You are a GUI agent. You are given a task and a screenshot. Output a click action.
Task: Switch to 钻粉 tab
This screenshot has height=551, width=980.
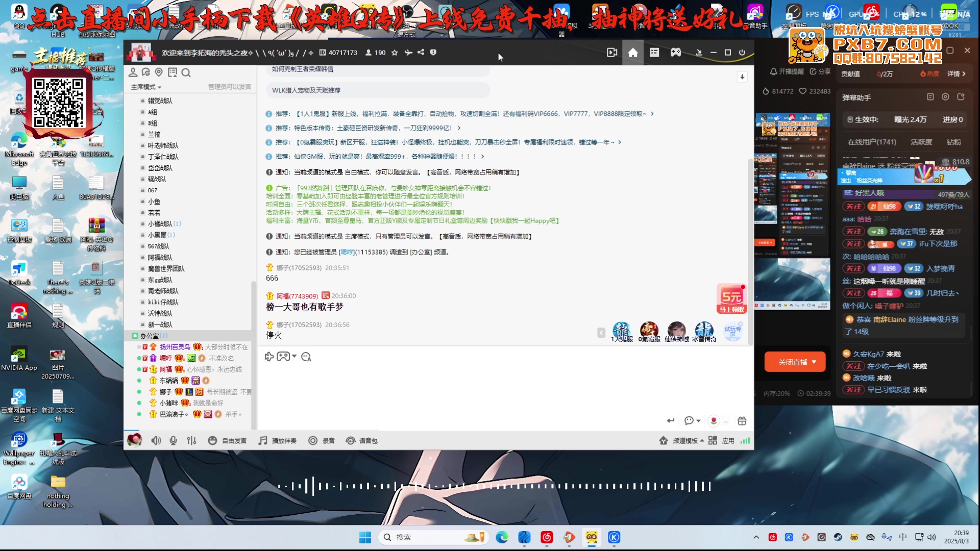[953, 142]
